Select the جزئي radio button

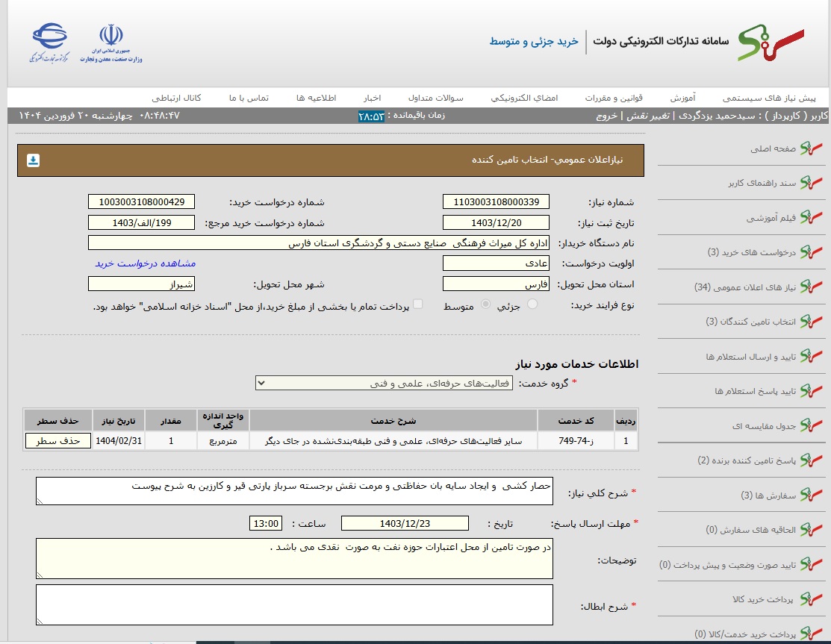click(x=532, y=304)
